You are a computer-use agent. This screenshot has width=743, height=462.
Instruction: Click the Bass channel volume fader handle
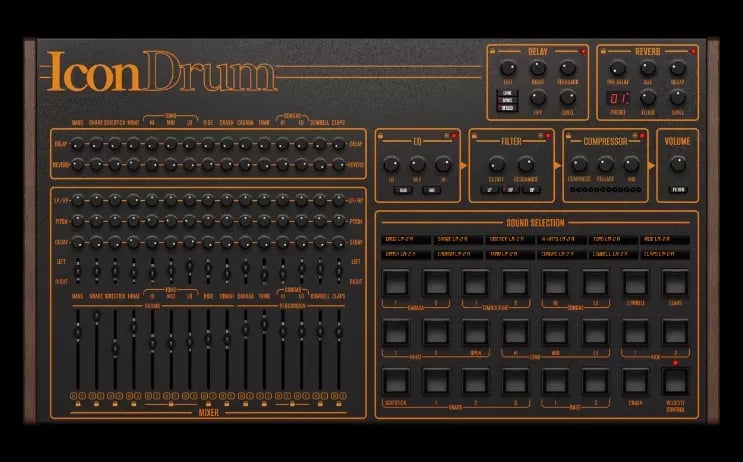tap(78, 332)
